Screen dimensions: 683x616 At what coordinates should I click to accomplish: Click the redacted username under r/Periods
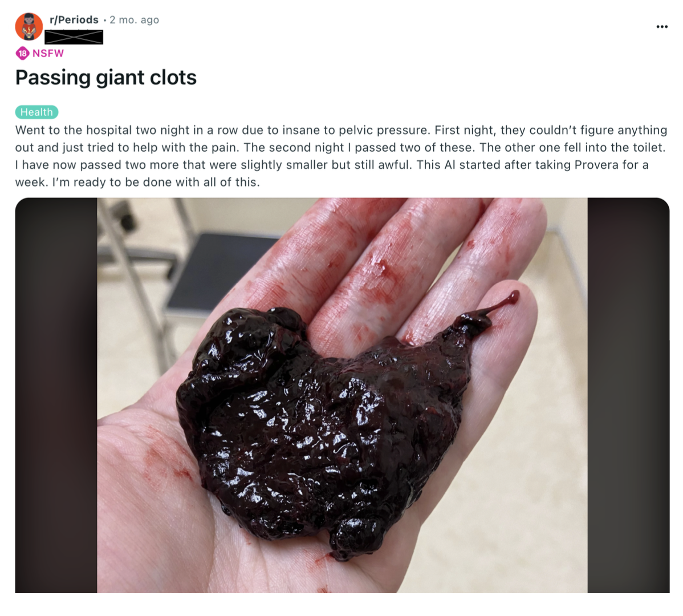click(x=74, y=37)
